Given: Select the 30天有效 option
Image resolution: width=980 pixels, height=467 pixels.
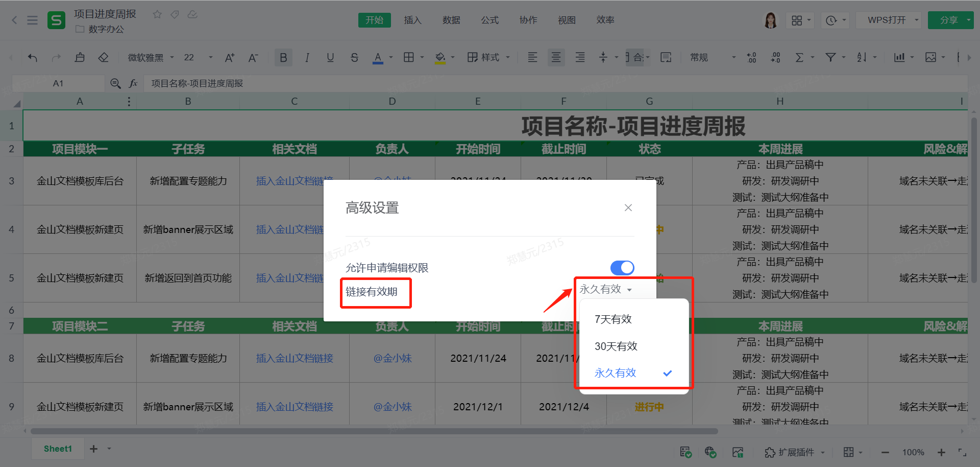Looking at the screenshot, I should [x=634, y=346].
